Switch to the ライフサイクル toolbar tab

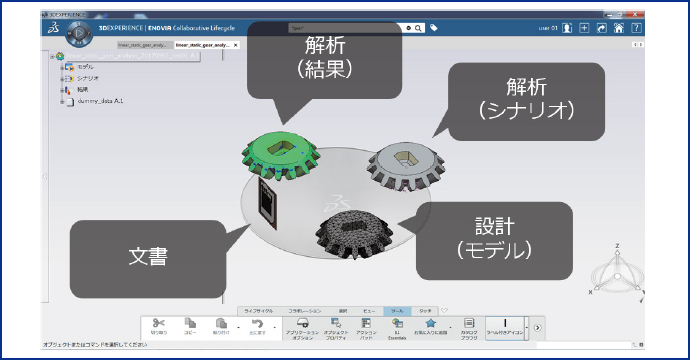pos(259,311)
